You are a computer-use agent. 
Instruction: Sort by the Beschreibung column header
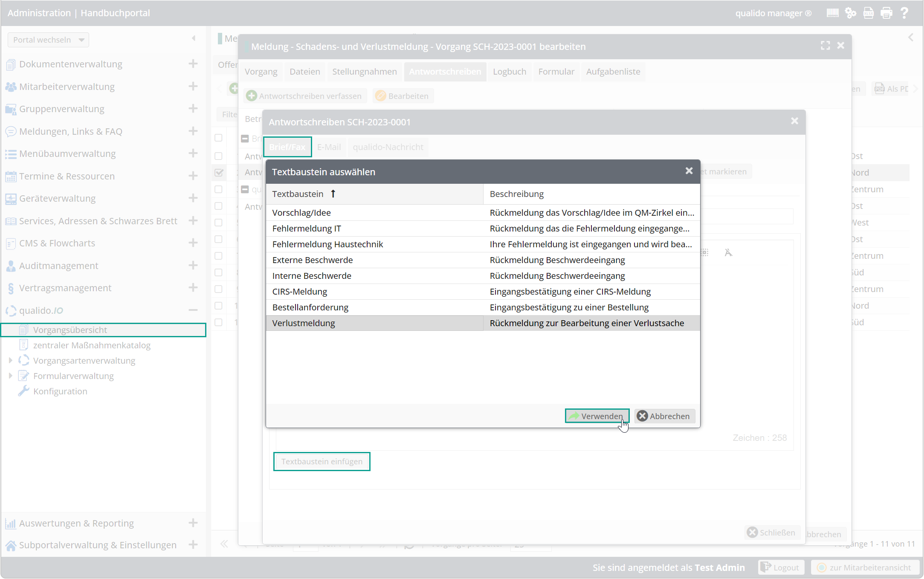592,194
